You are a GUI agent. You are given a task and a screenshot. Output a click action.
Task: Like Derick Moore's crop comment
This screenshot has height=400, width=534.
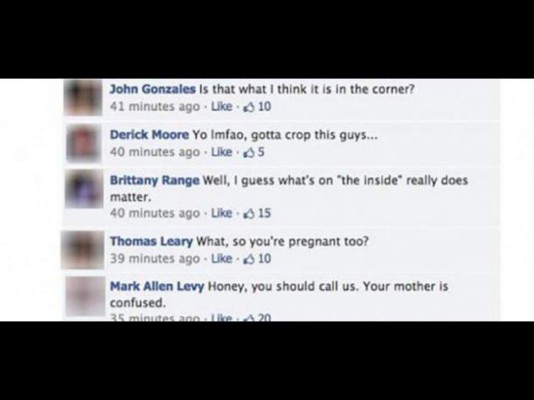point(222,152)
